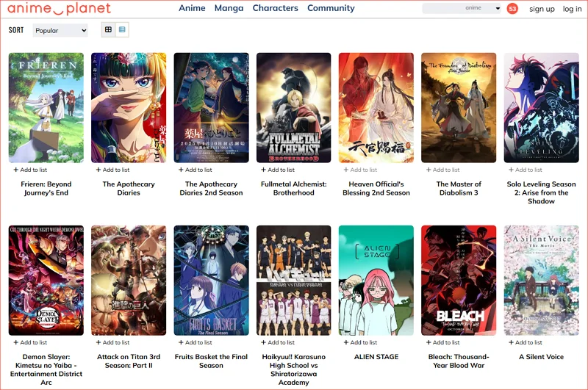Open The Apothecary Diaries title link
The width and height of the screenshot is (588, 390).
[129, 189]
